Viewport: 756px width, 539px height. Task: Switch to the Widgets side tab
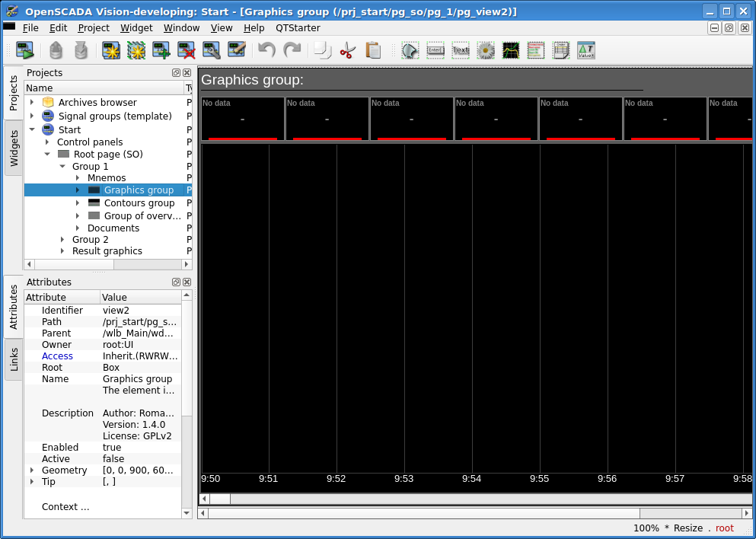coord(14,148)
